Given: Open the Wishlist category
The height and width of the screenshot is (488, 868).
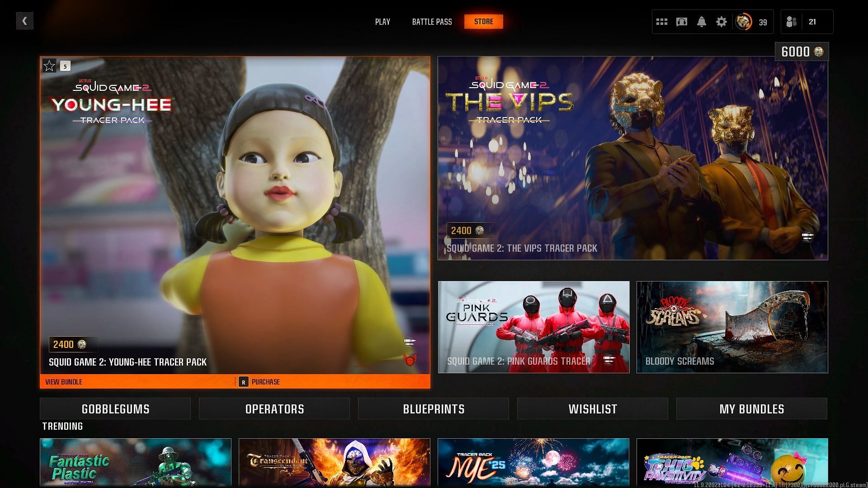Looking at the screenshot, I should 592,409.
